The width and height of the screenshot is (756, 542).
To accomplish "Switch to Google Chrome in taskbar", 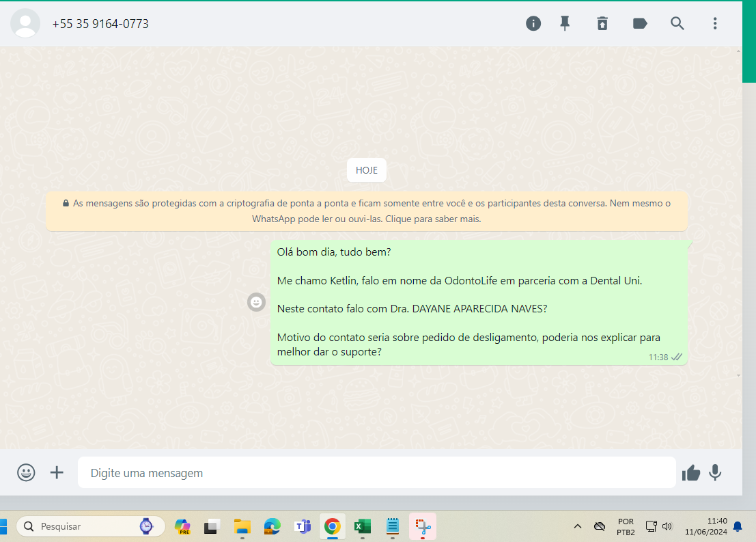I will [x=332, y=526].
